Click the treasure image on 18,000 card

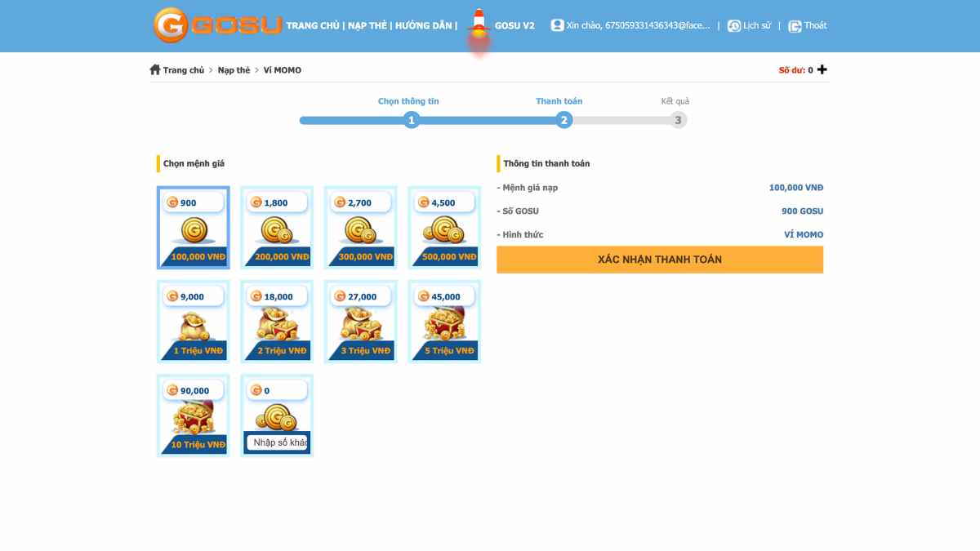pyautogui.click(x=277, y=326)
